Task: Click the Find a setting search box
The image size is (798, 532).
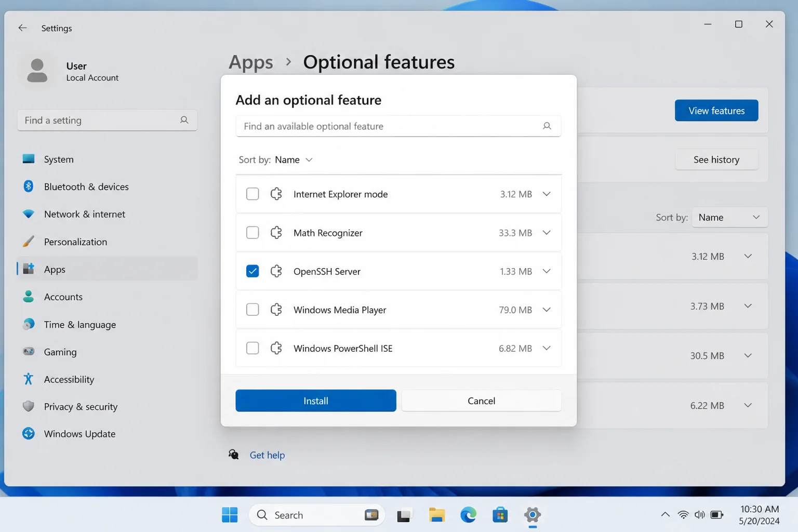Action: (x=108, y=120)
